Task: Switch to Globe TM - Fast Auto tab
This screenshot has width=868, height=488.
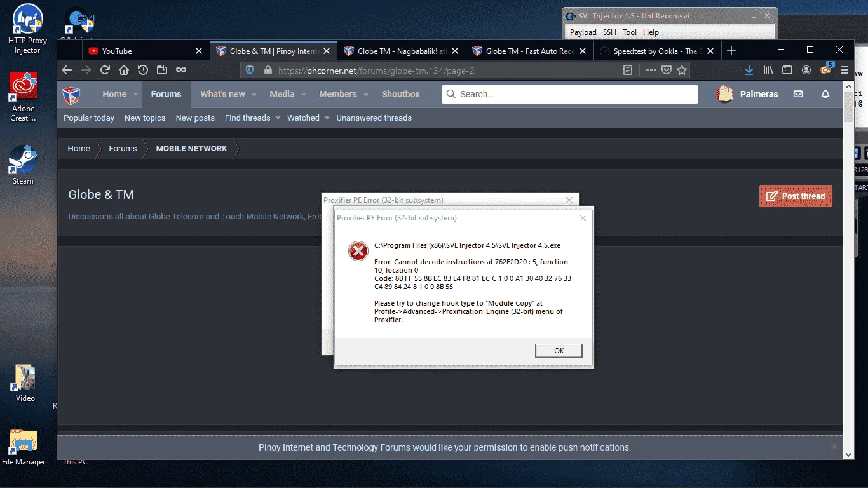Action: pyautogui.click(x=529, y=51)
